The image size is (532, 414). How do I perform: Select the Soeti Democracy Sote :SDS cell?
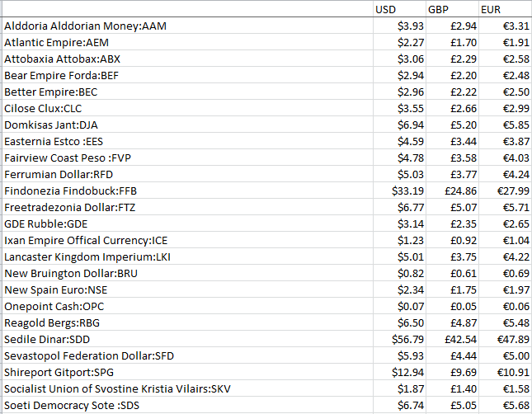tap(187, 405)
